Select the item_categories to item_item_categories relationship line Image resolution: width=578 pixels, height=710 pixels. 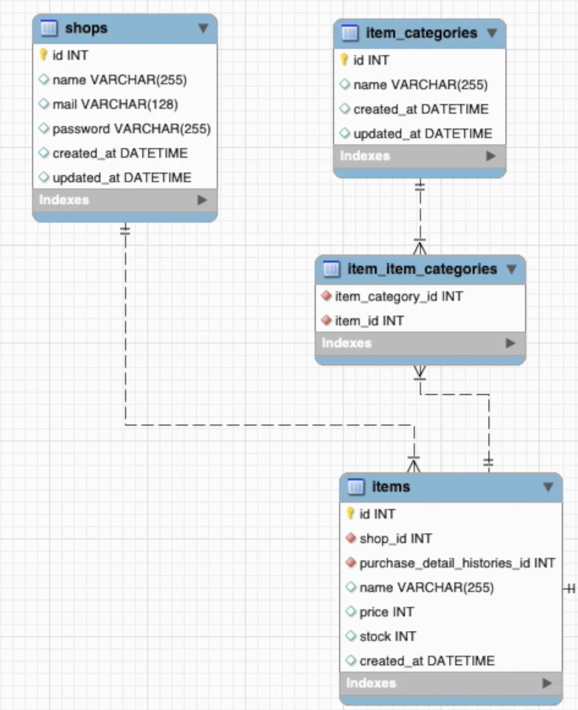[x=420, y=216]
